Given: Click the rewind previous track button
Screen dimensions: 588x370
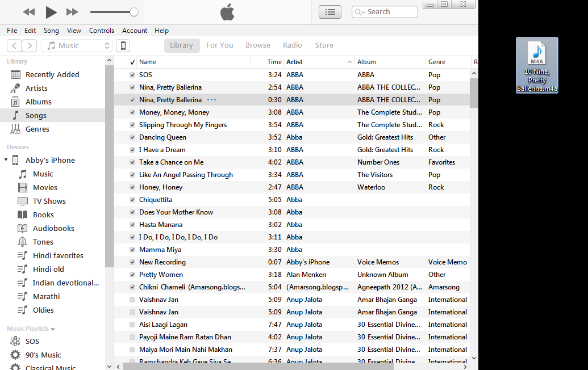Looking at the screenshot, I should point(29,12).
